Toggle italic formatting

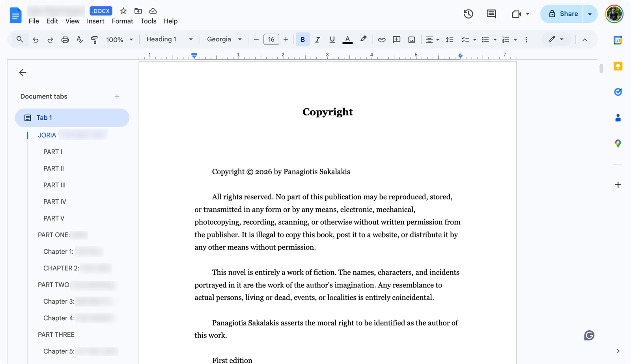317,39
